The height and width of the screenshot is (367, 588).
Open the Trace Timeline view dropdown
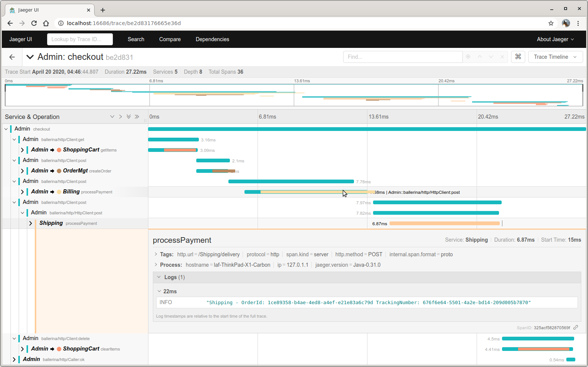(x=555, y=57)
